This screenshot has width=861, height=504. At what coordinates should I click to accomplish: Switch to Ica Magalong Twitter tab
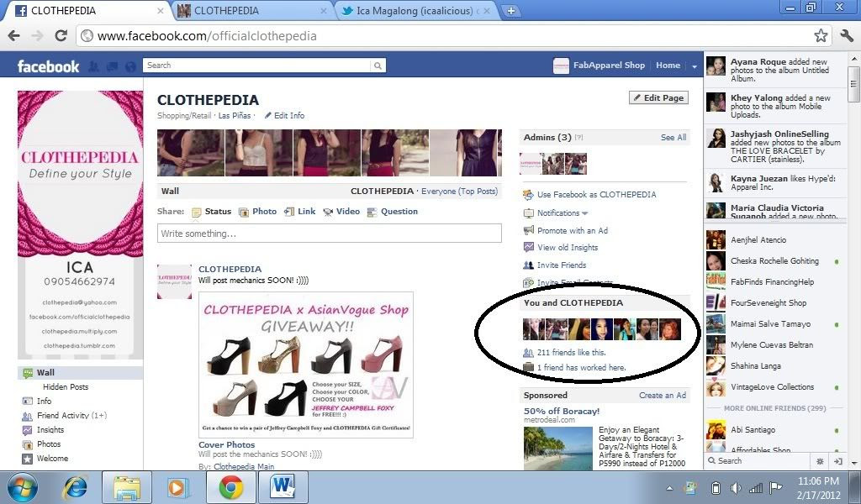(x=415, y=10)
